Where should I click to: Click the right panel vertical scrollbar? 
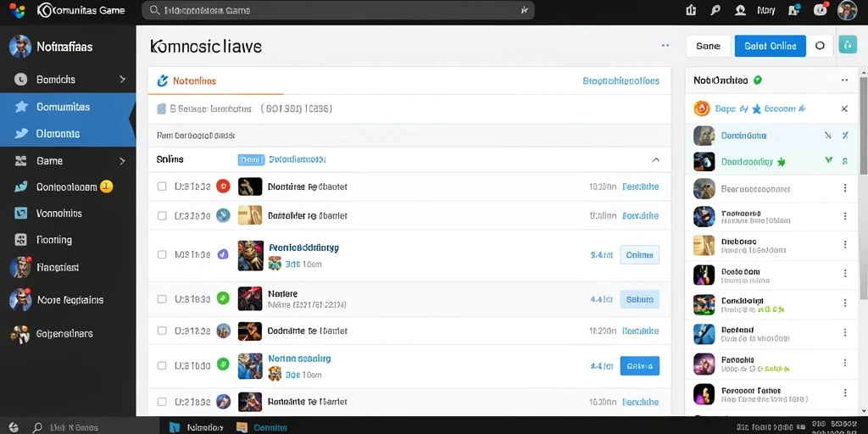[862, 127]
